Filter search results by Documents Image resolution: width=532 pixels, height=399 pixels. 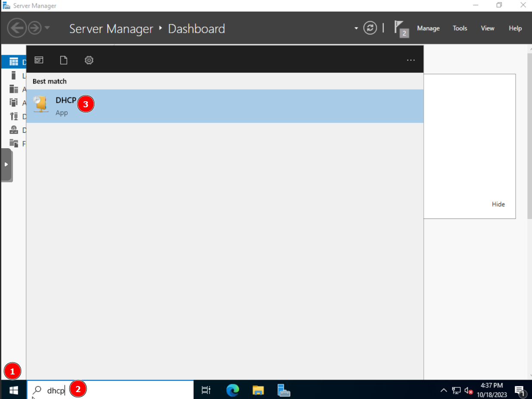(x=64, y=60)
